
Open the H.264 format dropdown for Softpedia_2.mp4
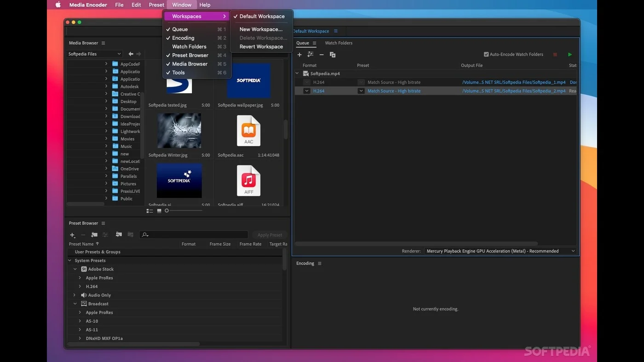pyautogui.click(x=307, y=91)
